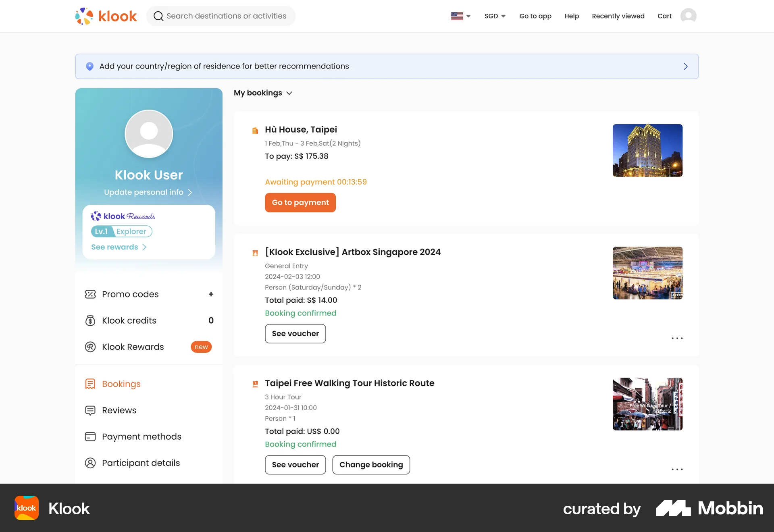
Task: Open the country/region residence banner chevron
Action: click(685, 66)
